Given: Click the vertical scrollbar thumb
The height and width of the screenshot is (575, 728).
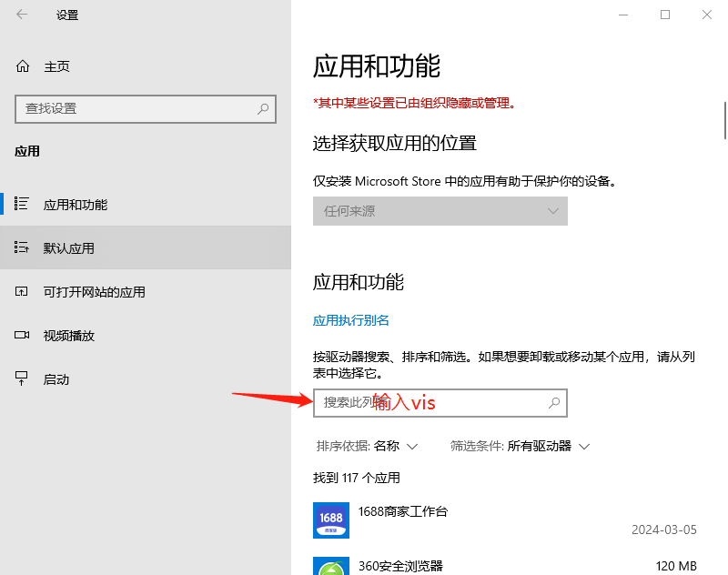Looking at the screenshot, I should [725, 121].
